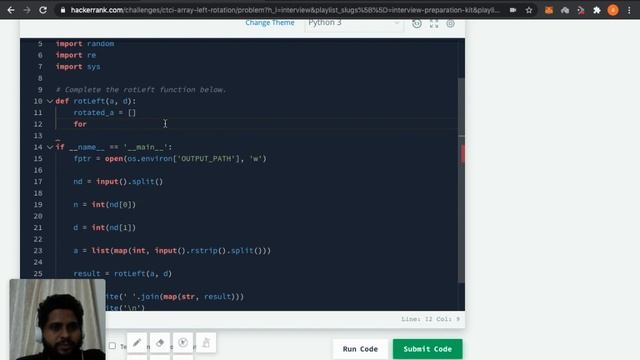Click the 'import random' line
640x360 pixels.
(x=85, y=44)
